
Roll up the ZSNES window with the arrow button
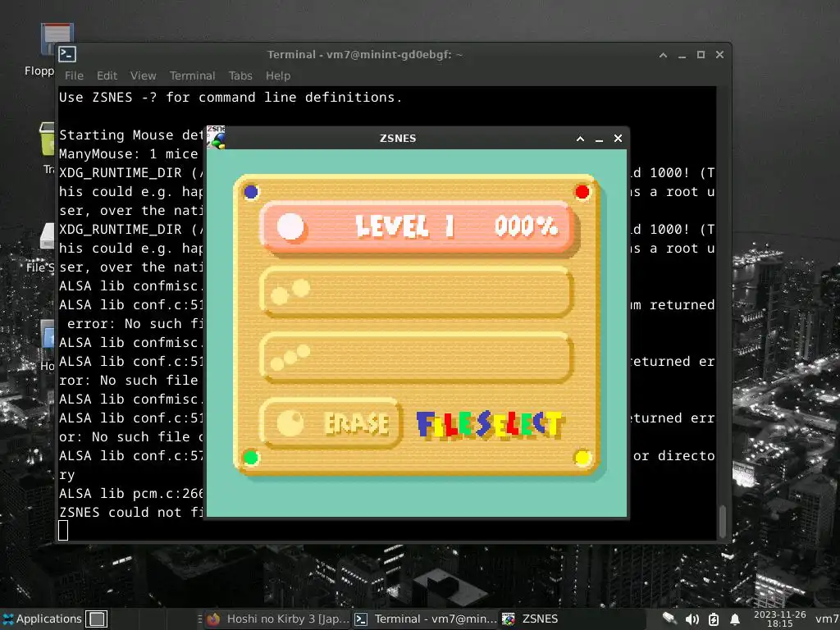click(x=580, y=139)
